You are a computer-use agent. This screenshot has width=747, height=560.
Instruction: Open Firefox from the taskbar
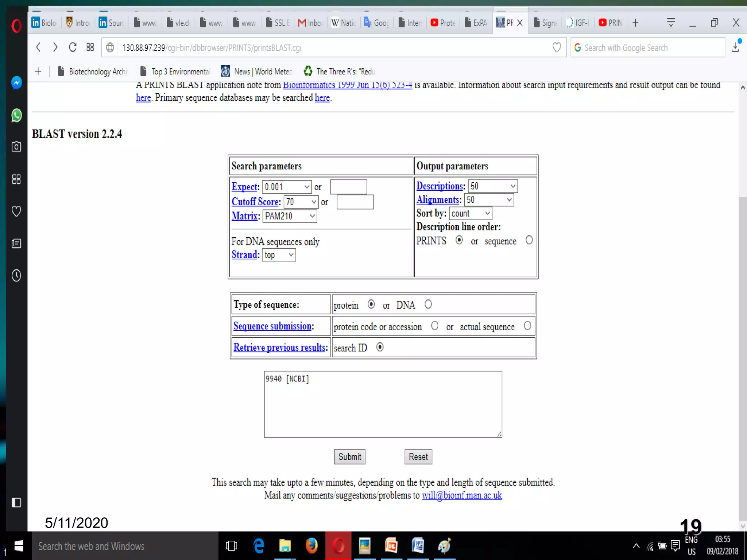[311, 546]
